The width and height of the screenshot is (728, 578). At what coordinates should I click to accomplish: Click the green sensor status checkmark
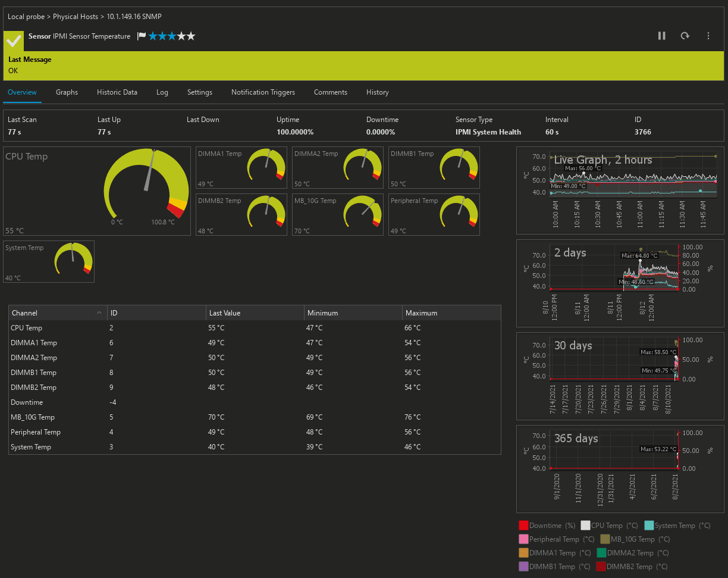(x=14, y=40)
